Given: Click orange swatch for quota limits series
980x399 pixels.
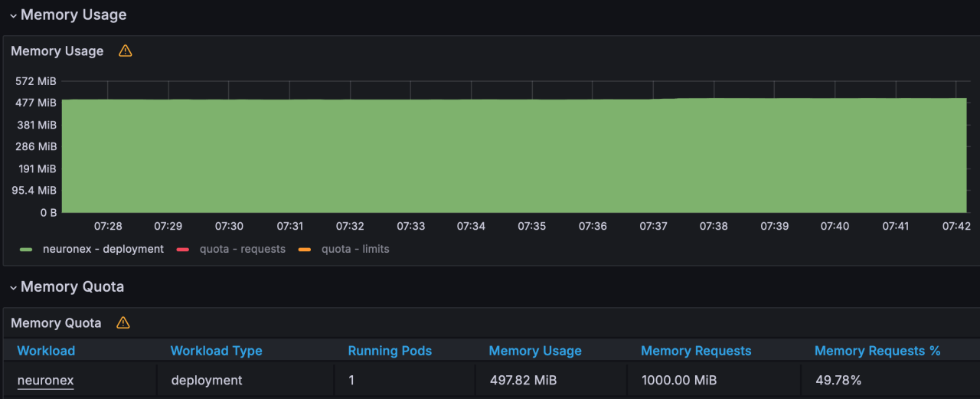Looking at the screenshot, I should [305, 250].
